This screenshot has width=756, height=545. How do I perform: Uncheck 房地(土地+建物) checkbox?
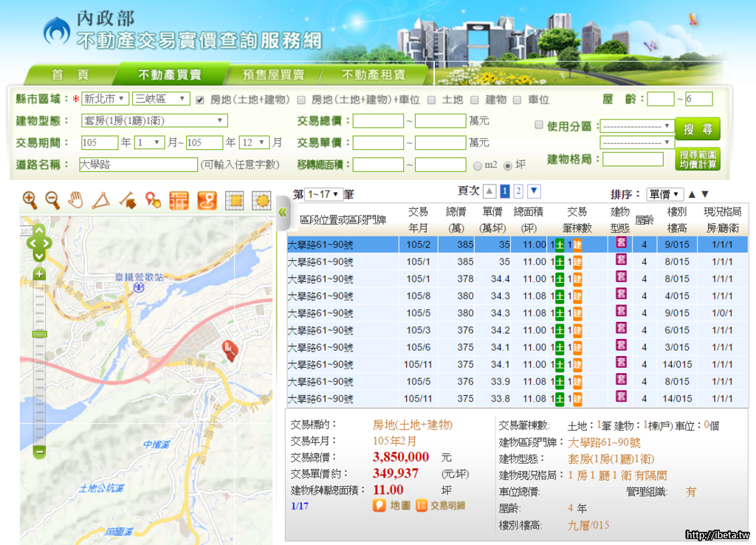coord(200,100)
